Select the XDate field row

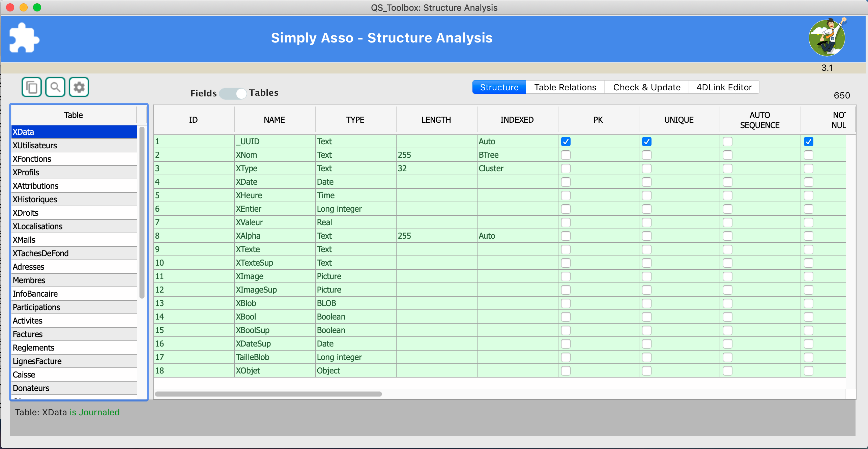coord(274,182)
